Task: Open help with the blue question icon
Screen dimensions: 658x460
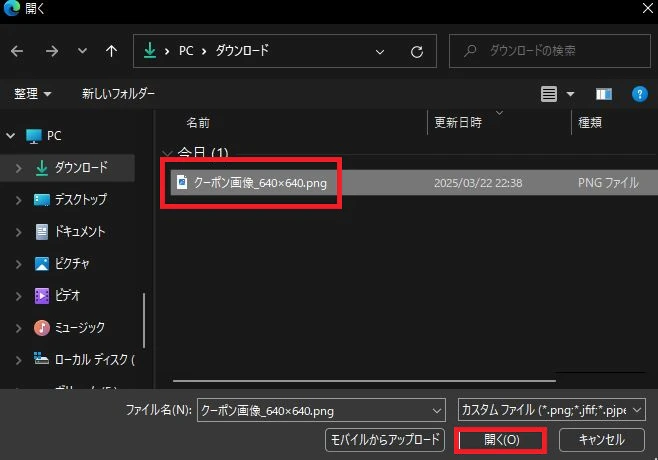Action: click(x=640, y=94)
